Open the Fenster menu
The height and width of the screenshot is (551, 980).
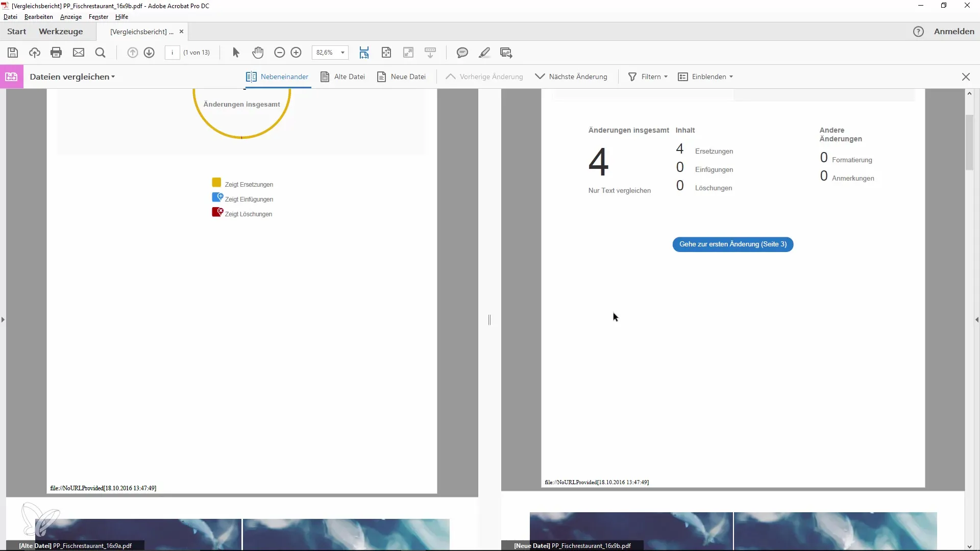point(99,17)
